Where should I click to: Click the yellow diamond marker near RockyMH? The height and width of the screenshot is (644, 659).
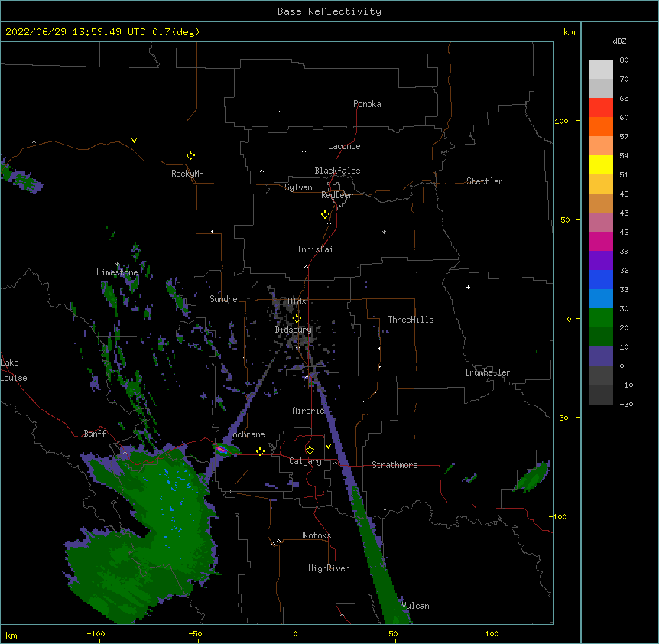point(191,156)
